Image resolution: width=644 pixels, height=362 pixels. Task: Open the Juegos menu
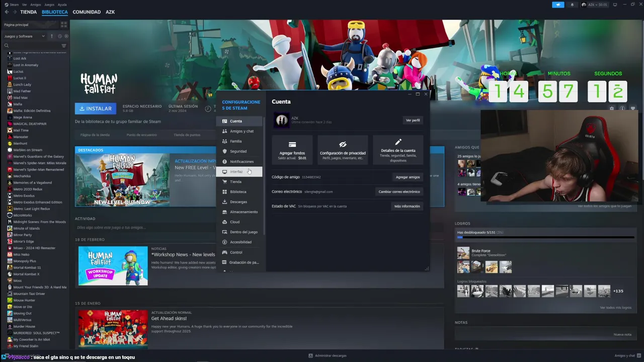tap(49, 5)
